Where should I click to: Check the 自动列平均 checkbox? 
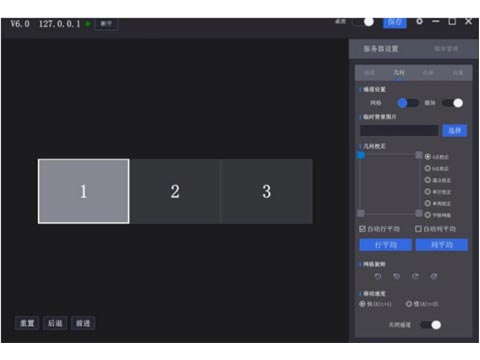tap(418, 229)
